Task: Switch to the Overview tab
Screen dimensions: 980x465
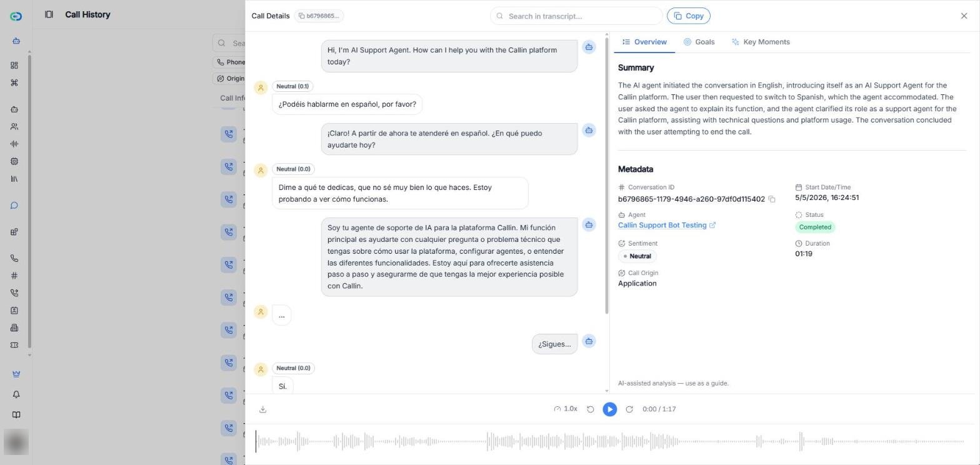Action: coord(644,42)
